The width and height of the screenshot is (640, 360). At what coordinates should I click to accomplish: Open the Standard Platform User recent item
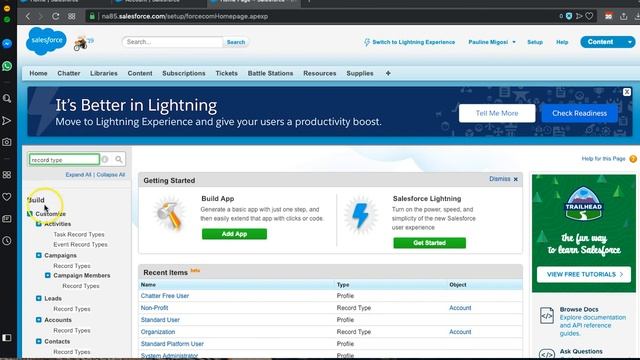[172, 344]
